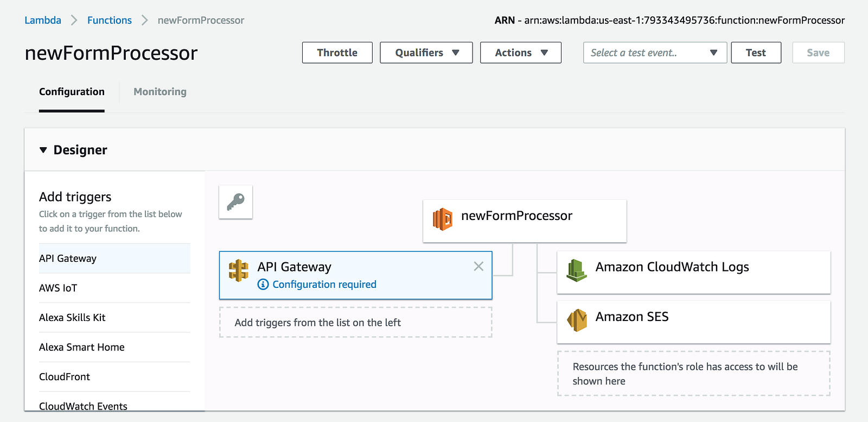
Task: Select the Amazon CloudWatch Logs resource card
Action: [x=694, y=272]
